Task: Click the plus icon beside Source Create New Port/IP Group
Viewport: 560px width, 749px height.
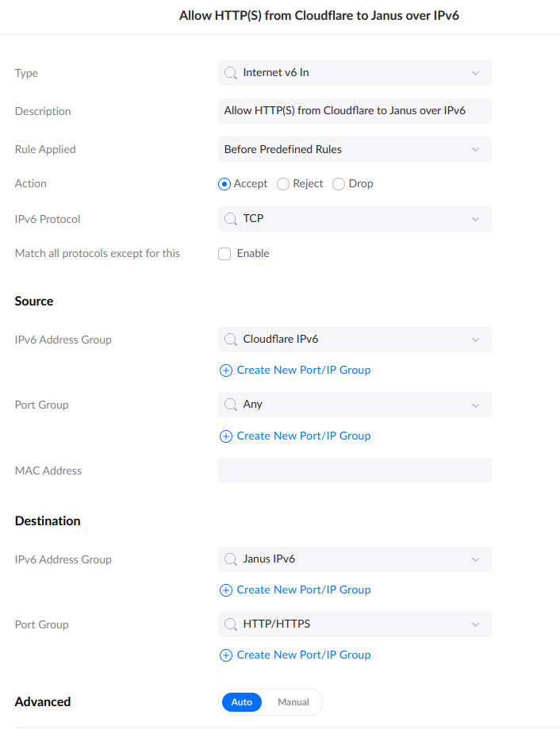Action: click(225, 370)
